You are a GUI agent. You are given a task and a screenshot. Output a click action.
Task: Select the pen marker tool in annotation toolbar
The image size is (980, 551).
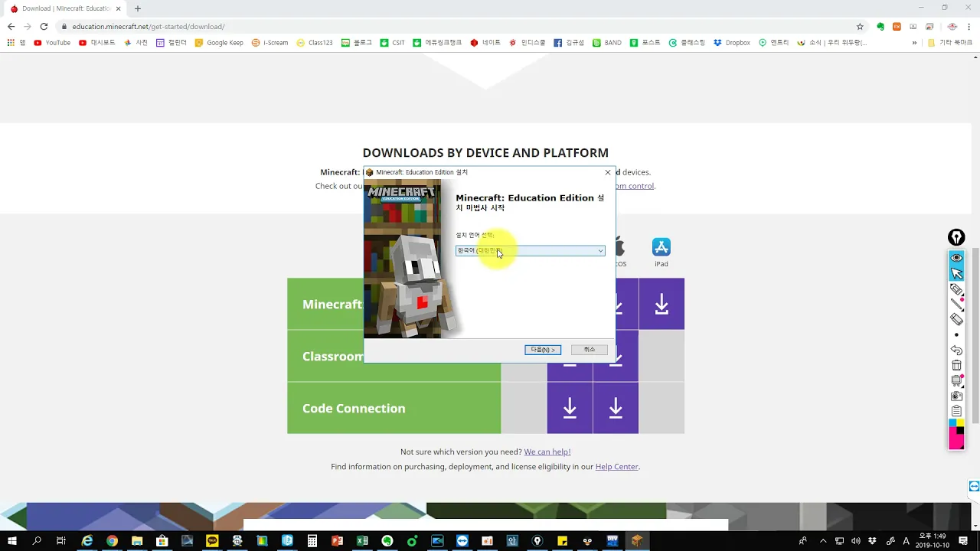point(956,289)
